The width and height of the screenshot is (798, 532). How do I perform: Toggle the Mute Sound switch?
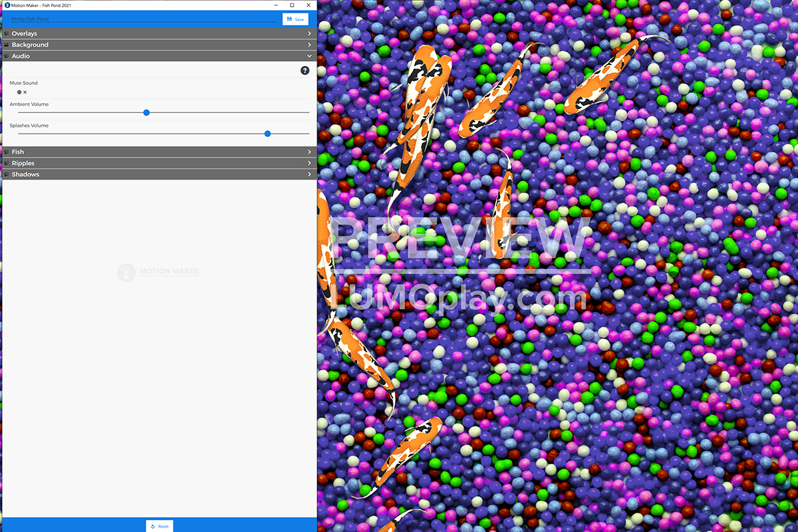click(22, 92)
